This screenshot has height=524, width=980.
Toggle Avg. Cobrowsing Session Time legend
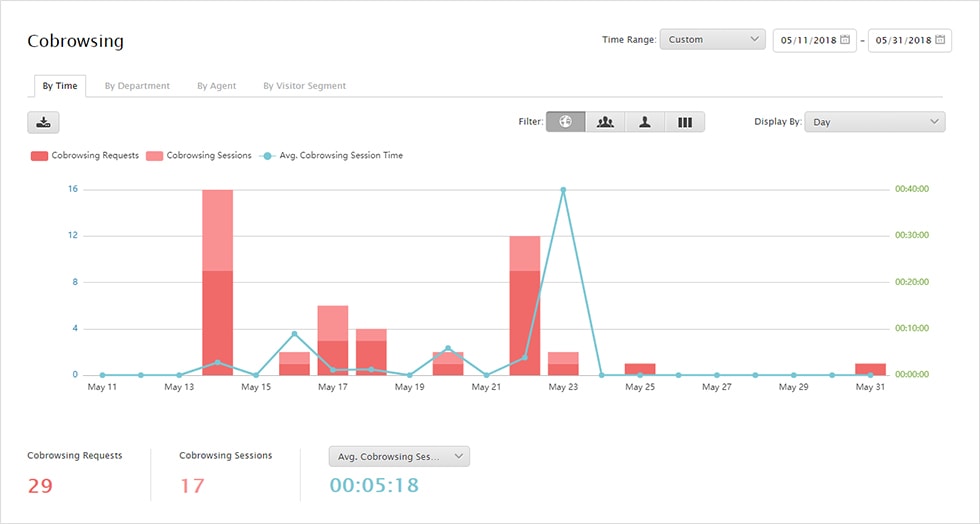[x=331, y=156]
